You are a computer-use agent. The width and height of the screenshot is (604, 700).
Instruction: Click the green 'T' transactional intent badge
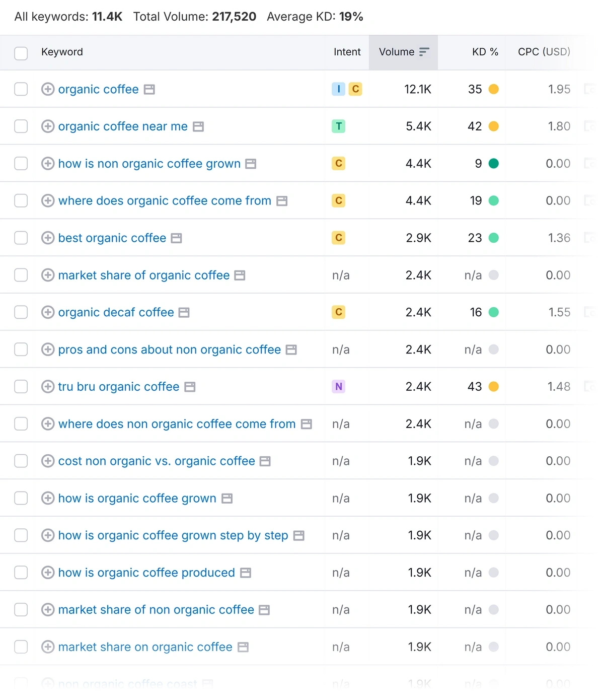(339, 126)
